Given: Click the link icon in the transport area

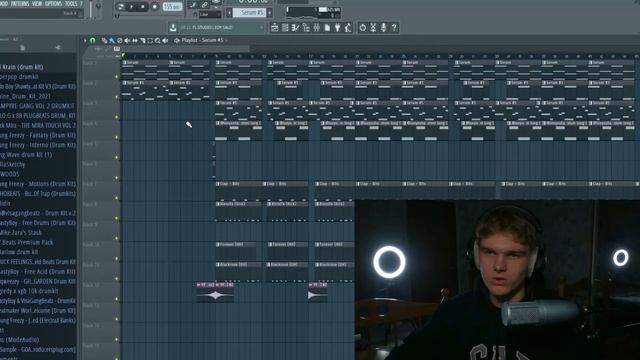Looking at the screenshot, I should coord(204,5).
